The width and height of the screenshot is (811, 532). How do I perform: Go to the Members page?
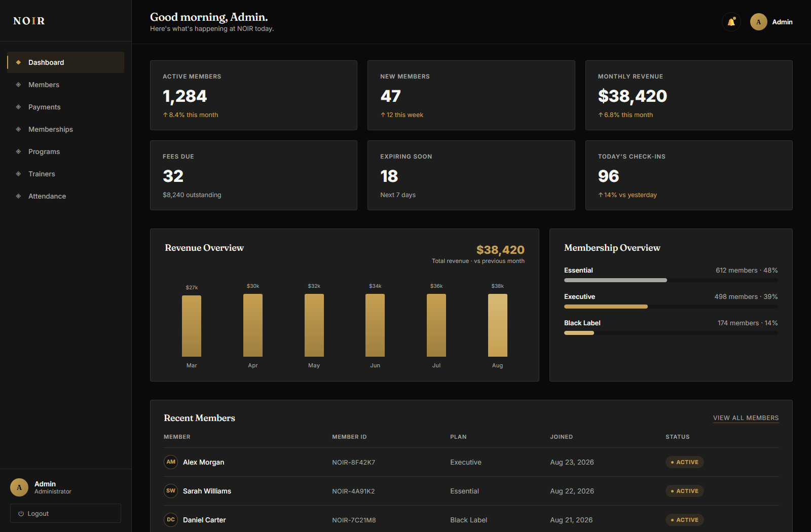click(66, 85)
